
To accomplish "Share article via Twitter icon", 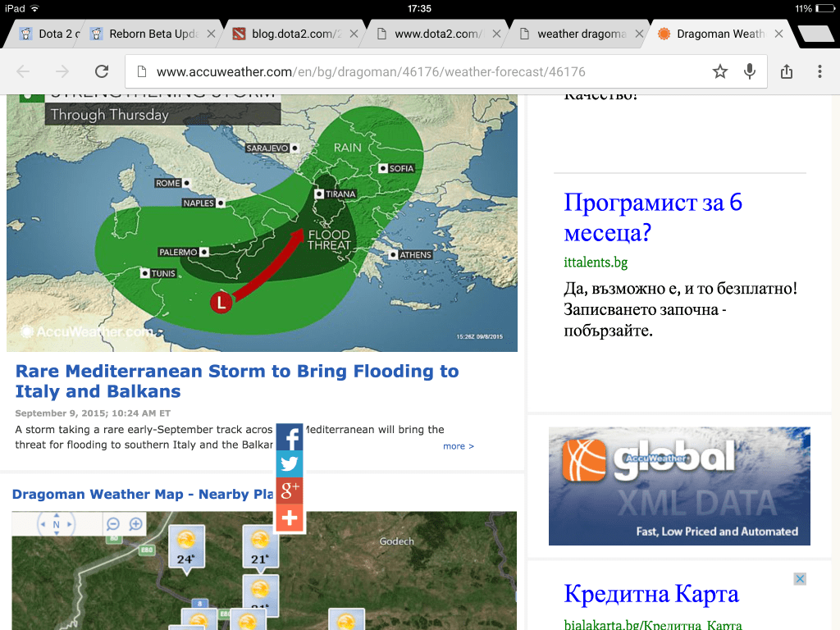I will tap(290, 464).
